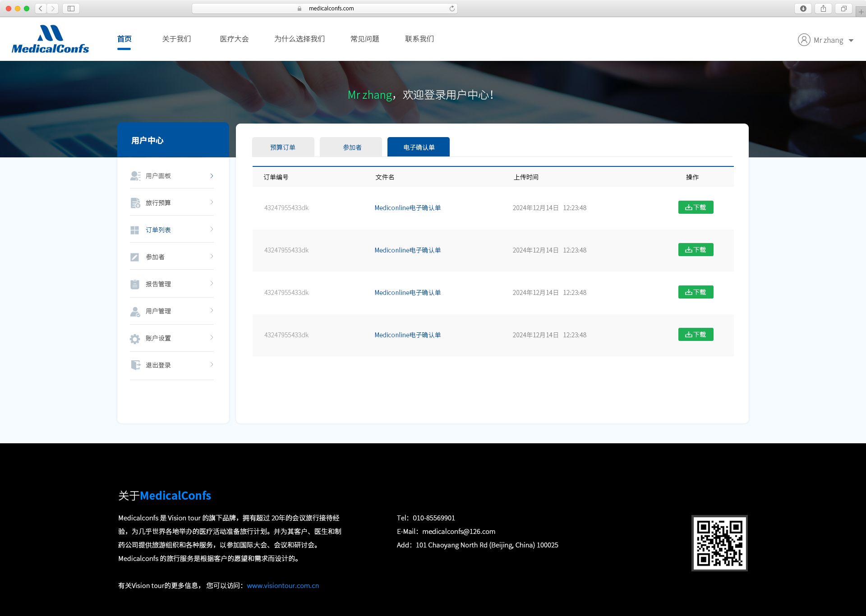
Task: Expand the 用户管理 chevron
Action: point(212,311)
